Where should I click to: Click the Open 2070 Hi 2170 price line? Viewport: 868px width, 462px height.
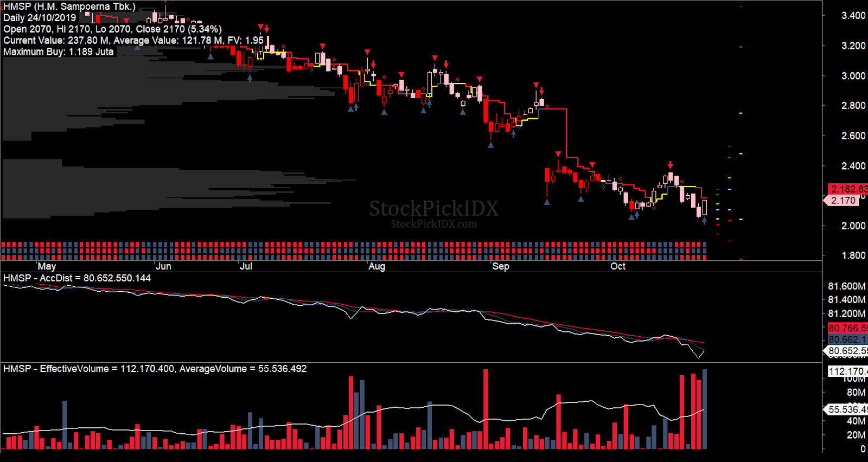point(112,29)
